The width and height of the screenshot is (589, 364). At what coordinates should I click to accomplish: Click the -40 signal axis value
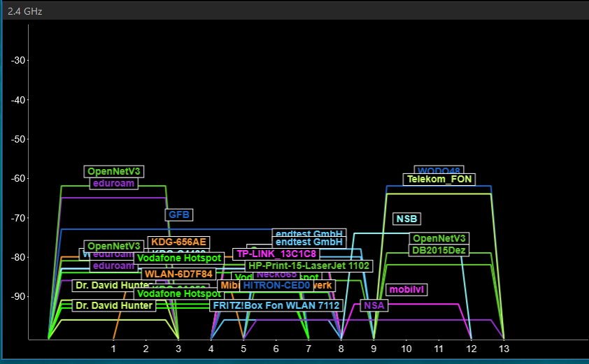click(x=18, y=100)
